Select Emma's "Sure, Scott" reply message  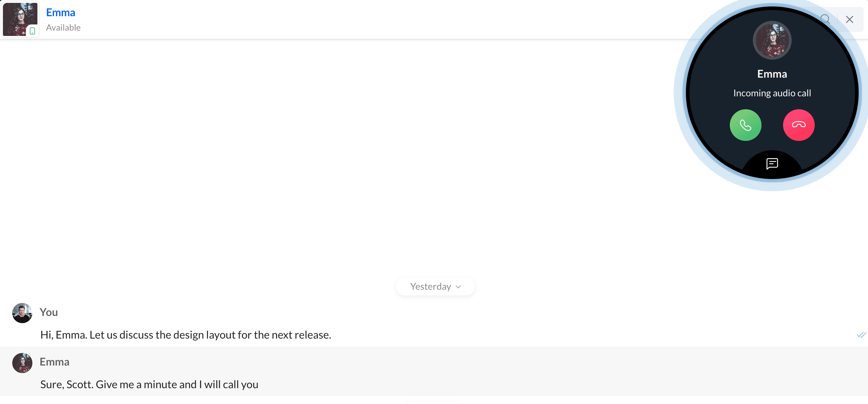(149, 385)
